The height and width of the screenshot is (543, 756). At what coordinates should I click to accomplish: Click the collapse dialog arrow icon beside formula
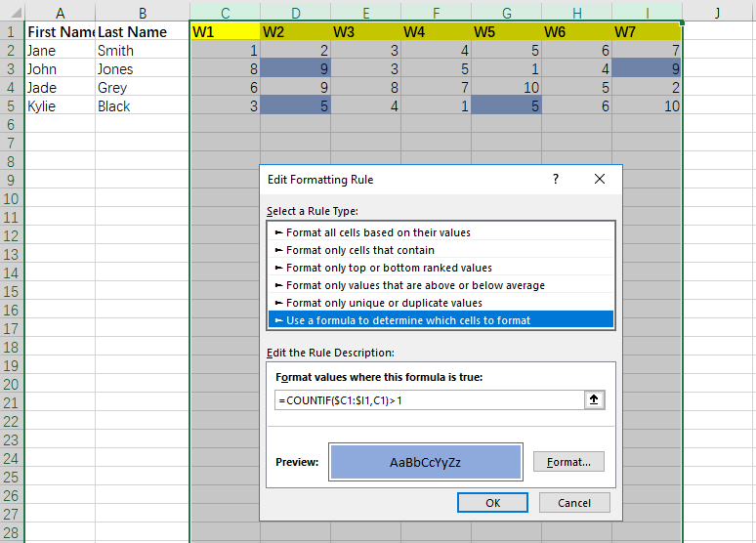click(594, 399)
